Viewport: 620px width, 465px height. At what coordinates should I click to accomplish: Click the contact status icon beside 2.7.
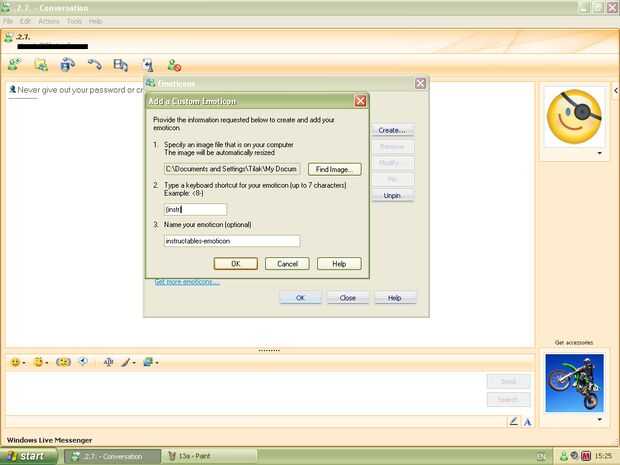pos(8,38)
